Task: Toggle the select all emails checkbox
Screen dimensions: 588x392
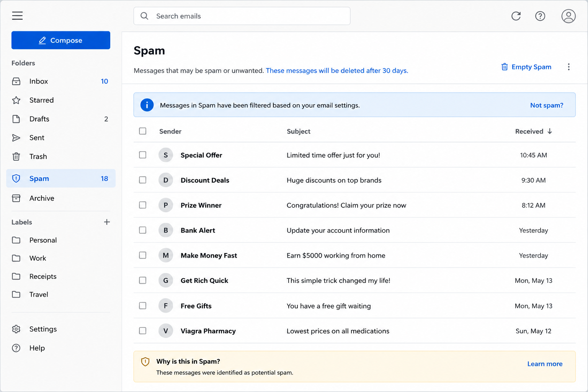Action: point(143,131)
